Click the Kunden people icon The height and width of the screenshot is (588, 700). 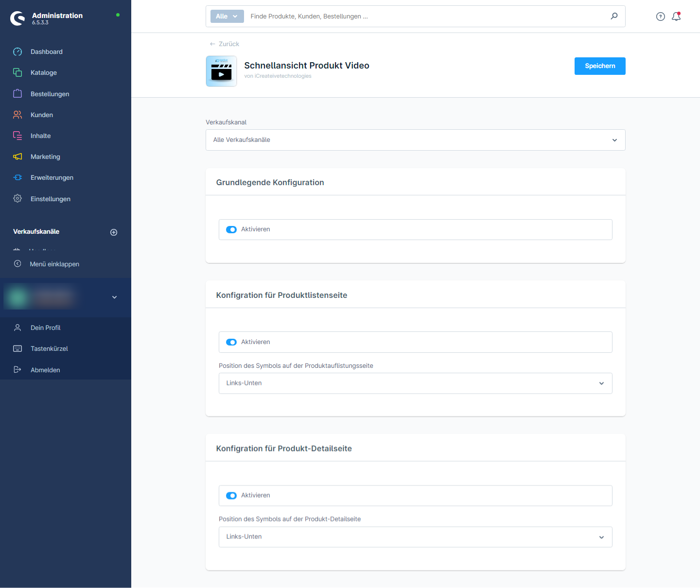[17, 115]
